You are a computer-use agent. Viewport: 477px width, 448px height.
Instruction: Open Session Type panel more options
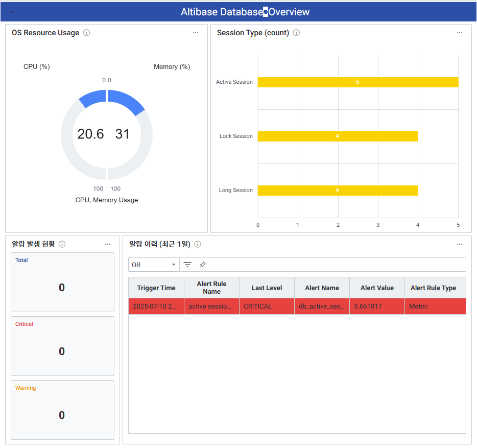click(460, 33)
